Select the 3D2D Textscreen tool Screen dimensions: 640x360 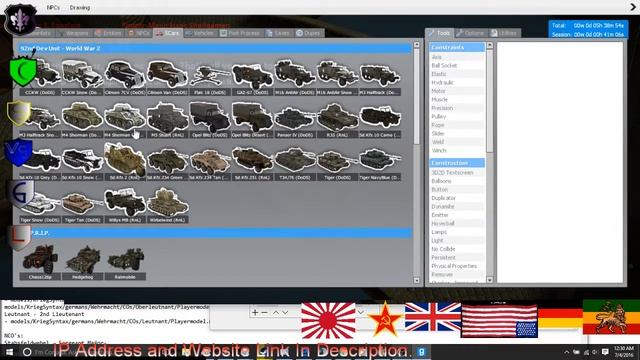457,173
